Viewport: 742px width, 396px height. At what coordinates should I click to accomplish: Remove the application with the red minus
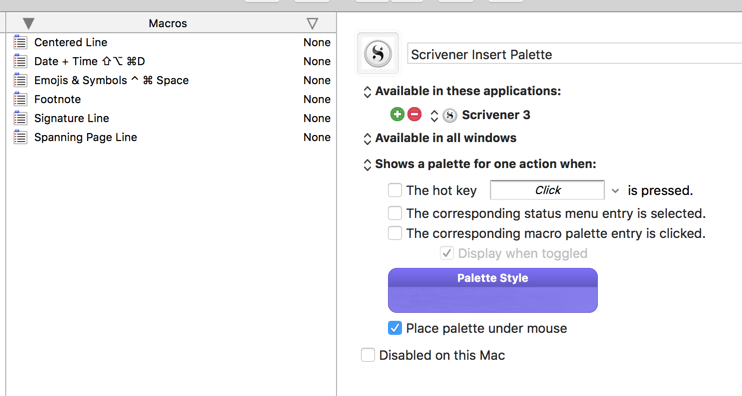pos(414,114)
